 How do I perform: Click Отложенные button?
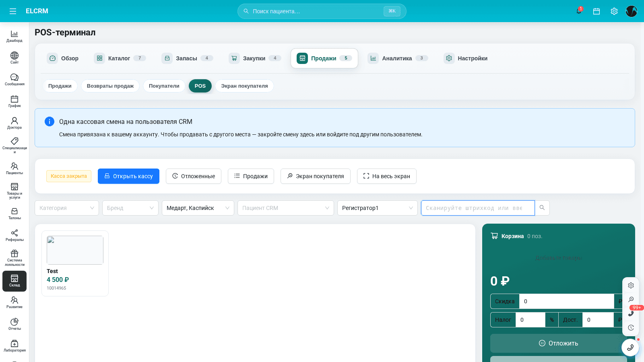pyautogui.click(x=194, y=176)
